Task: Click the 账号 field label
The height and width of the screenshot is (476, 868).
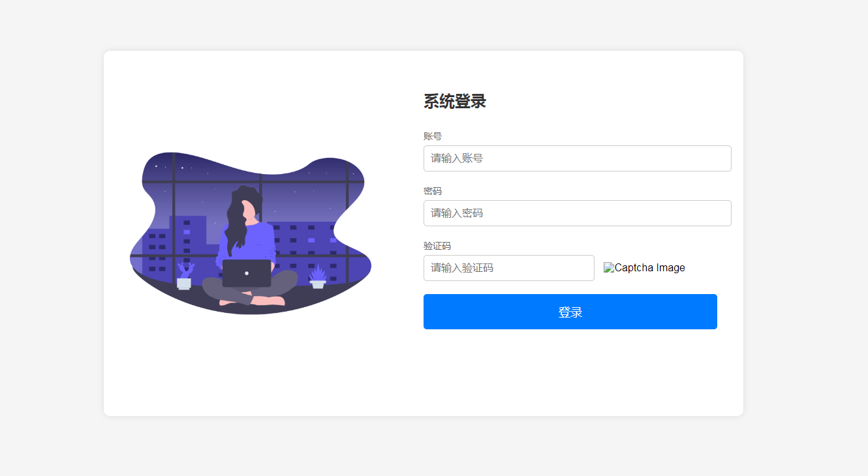Action: (433, 136)
